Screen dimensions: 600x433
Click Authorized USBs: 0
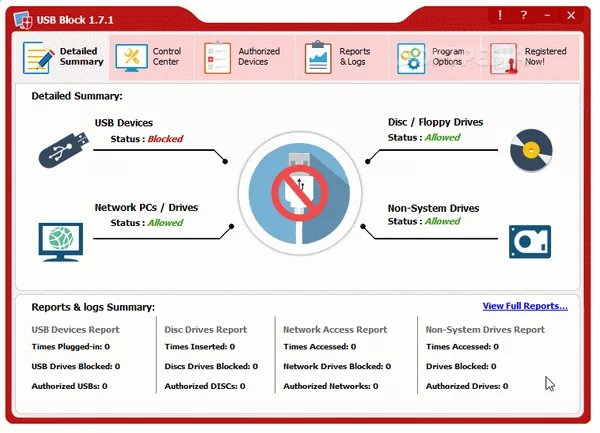69,386
